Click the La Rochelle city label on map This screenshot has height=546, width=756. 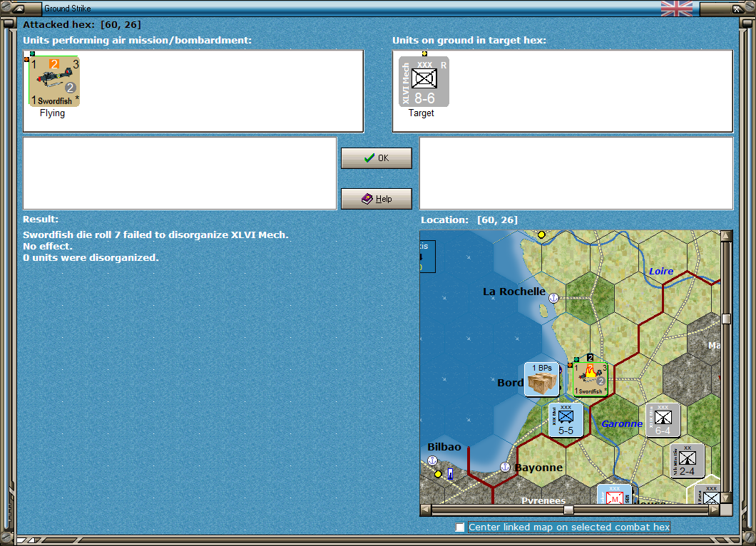[x=514, y=292]
